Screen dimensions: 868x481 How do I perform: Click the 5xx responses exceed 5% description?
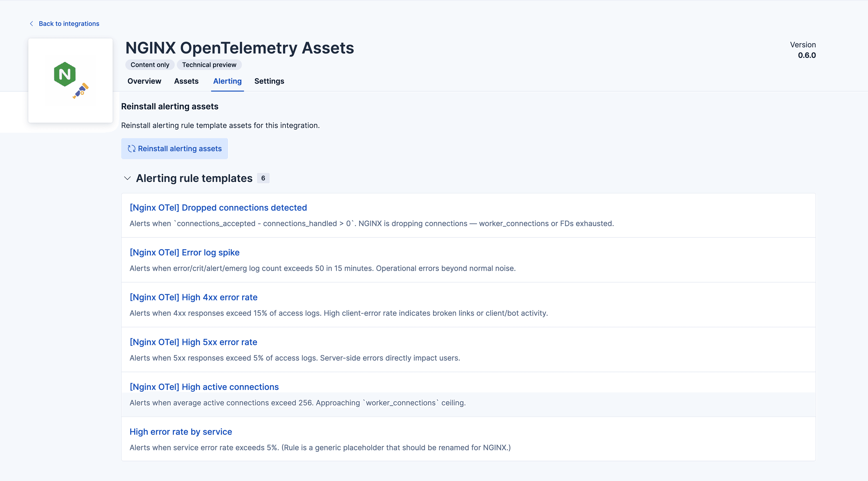[x=295, y=358]
